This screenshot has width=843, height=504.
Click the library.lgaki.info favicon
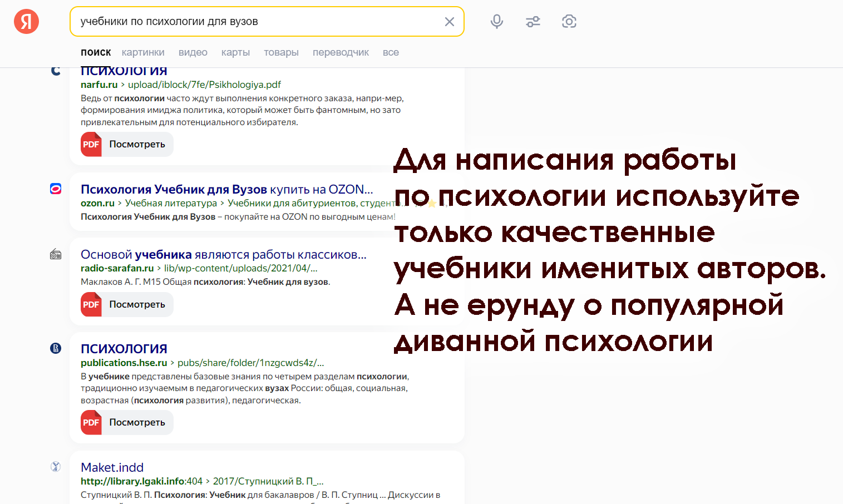point(56,467)
